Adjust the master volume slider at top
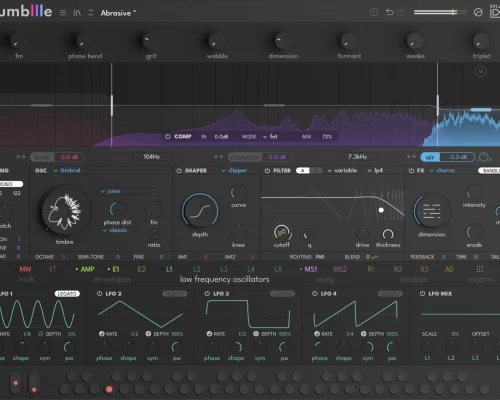 pos(440,12)
